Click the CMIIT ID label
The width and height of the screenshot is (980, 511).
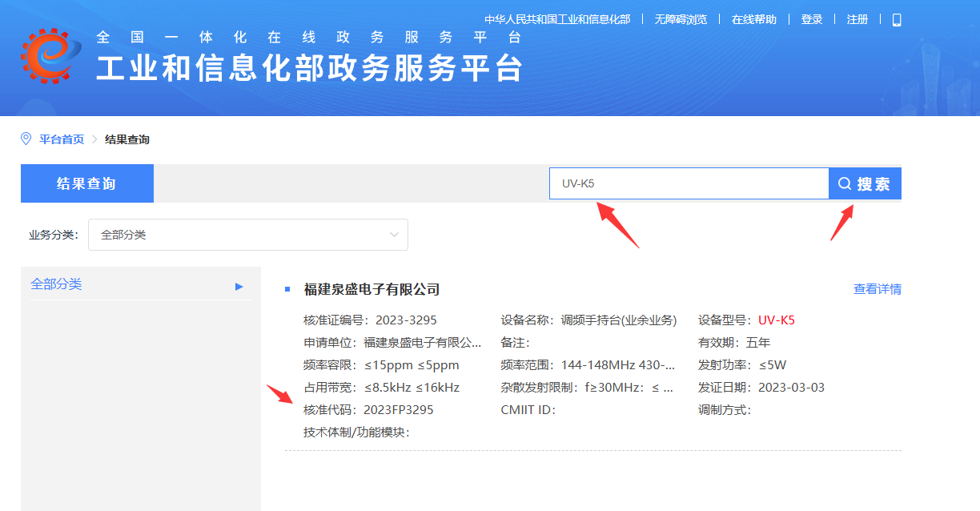click(528, 410)
